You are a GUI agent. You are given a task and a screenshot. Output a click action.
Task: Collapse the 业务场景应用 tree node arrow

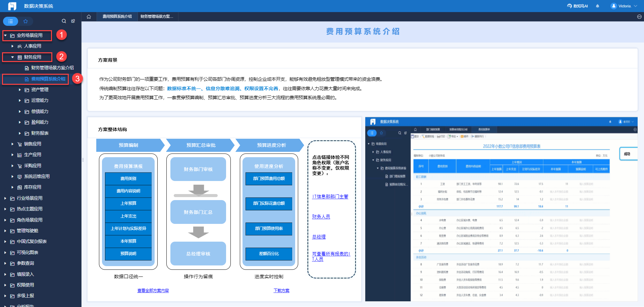5,35
